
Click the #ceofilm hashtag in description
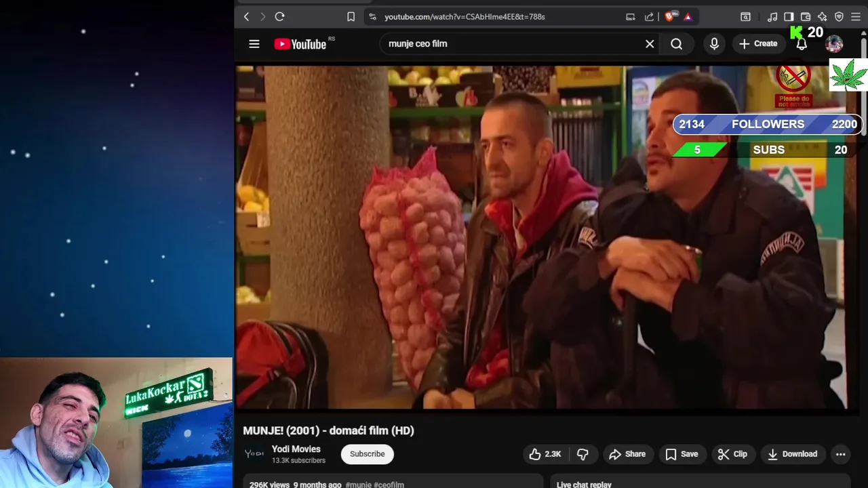click(x=389, y=485)
